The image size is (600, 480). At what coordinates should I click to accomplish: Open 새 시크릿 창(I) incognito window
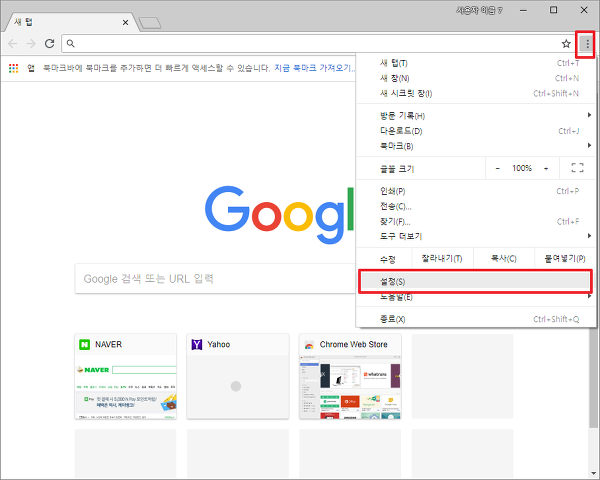tap(476, 93)
